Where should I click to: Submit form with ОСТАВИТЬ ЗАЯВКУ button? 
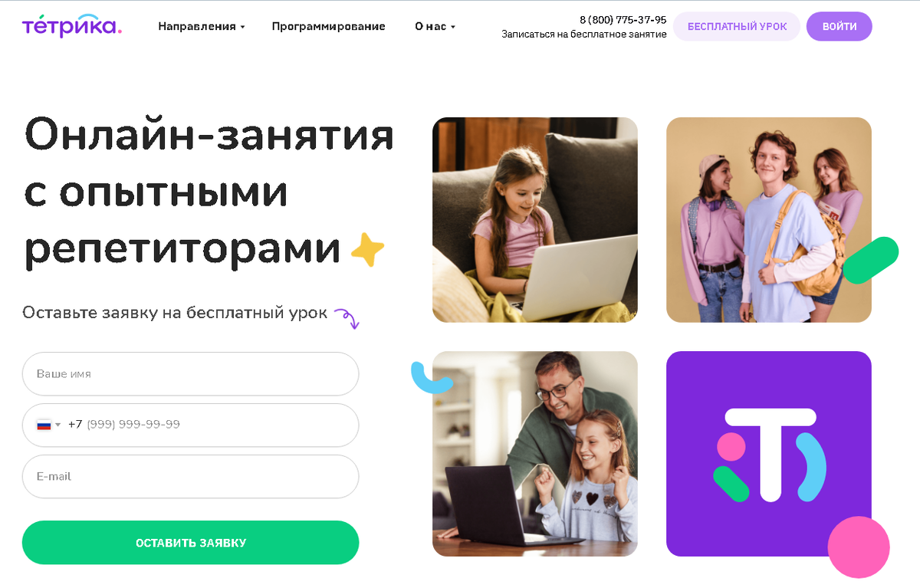(191, 543)
